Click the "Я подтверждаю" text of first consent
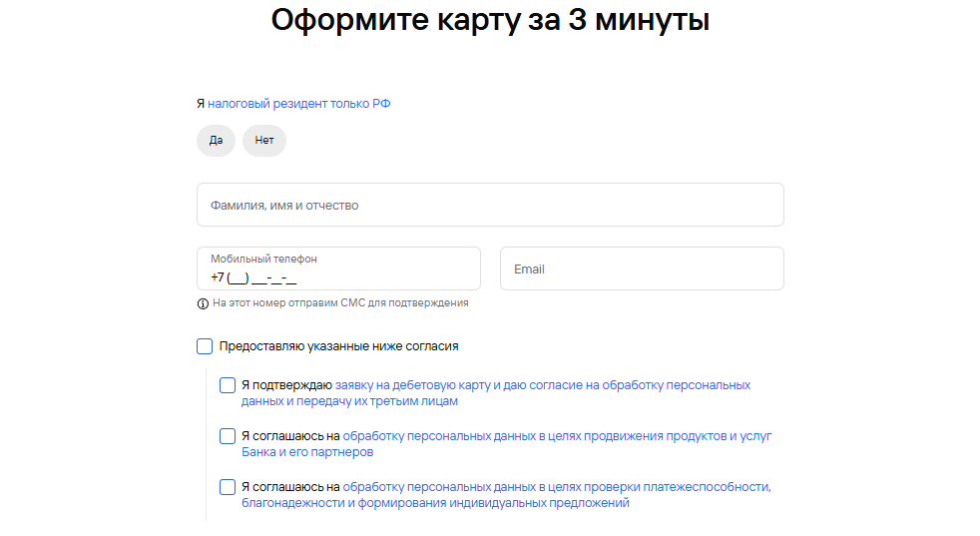This screenshot has height=536, width=980. [286, 385]
